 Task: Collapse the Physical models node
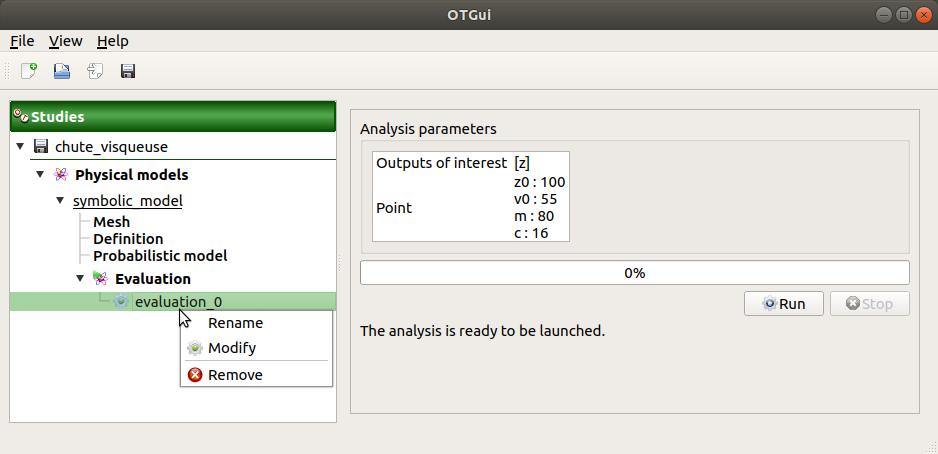[40, 175]
